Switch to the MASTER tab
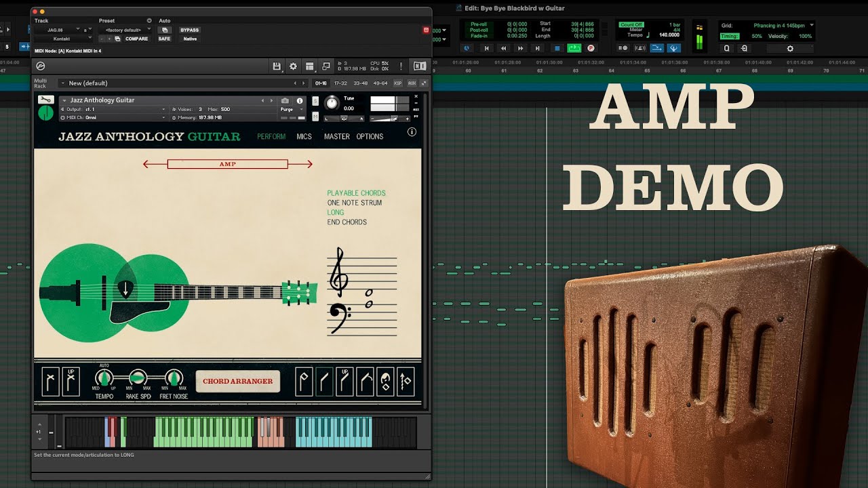868x488 pixels. tap(337, 136)
